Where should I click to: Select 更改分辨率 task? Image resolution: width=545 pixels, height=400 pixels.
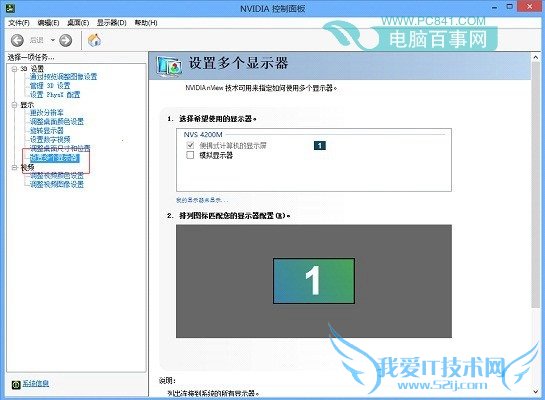pyautogui.click(x=47, y=113)
